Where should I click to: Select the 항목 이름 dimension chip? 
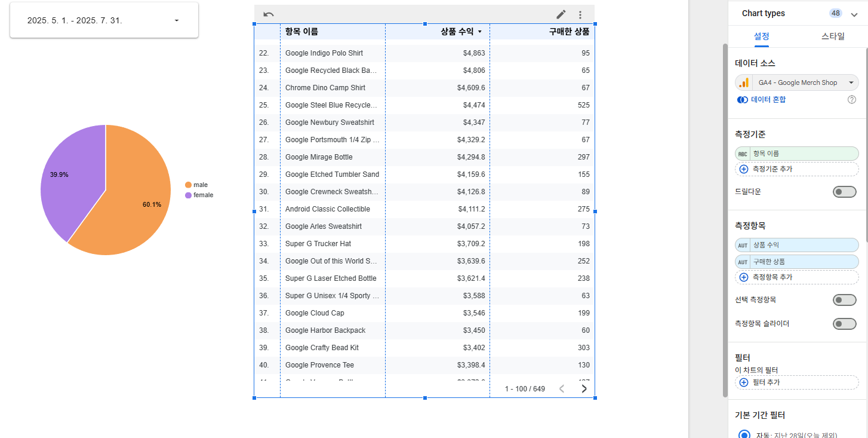pos(797,154)
